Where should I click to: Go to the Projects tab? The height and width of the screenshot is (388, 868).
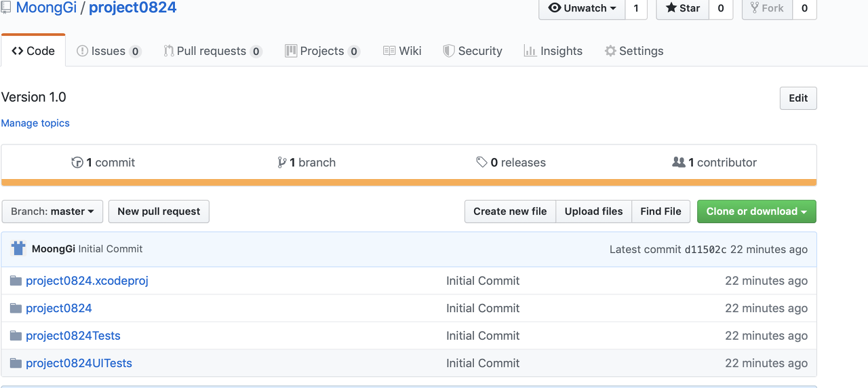[x=322, y=51]
